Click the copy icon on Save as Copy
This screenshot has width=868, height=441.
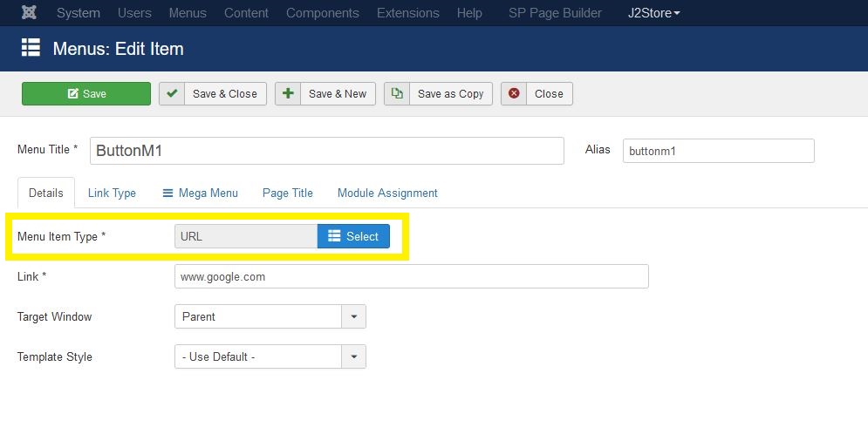coord(397,93)
